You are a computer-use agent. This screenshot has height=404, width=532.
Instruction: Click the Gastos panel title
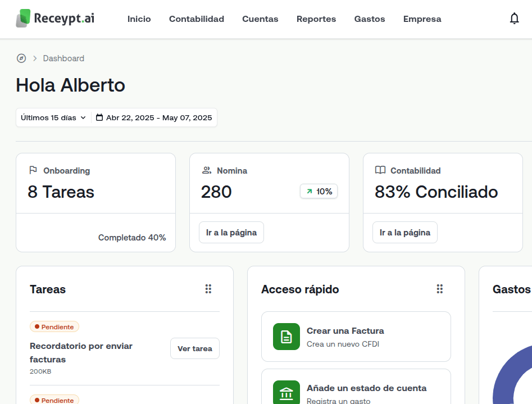(512, 289)
